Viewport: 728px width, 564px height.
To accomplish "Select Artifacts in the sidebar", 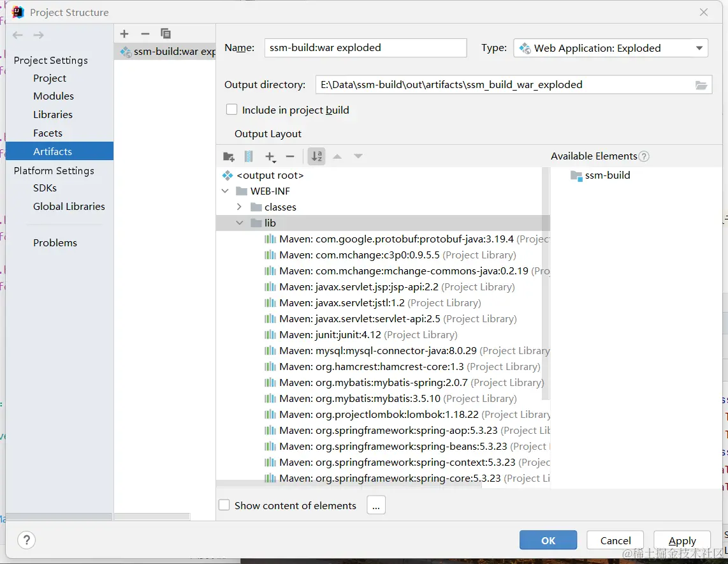I will tap(59, 151).
